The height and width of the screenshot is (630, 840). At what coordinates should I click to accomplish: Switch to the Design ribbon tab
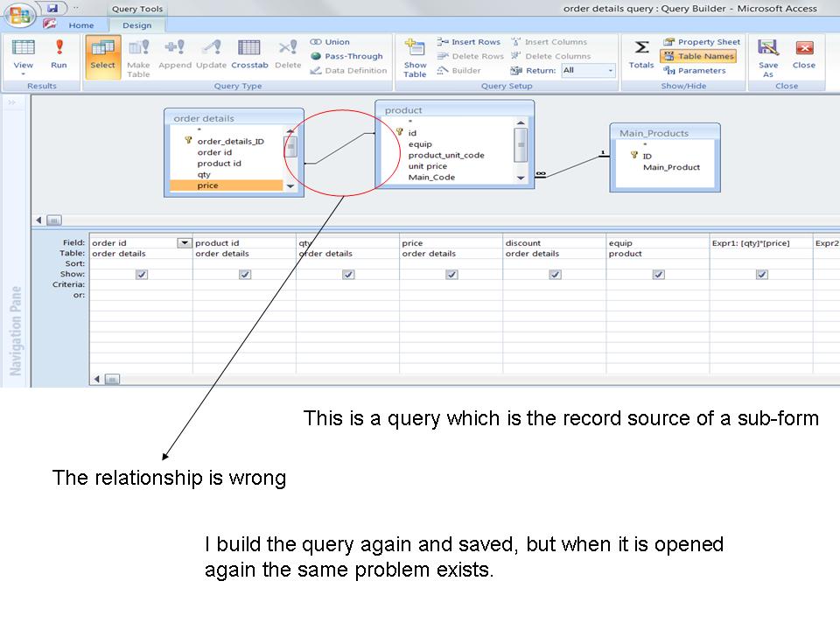[136, 25]
